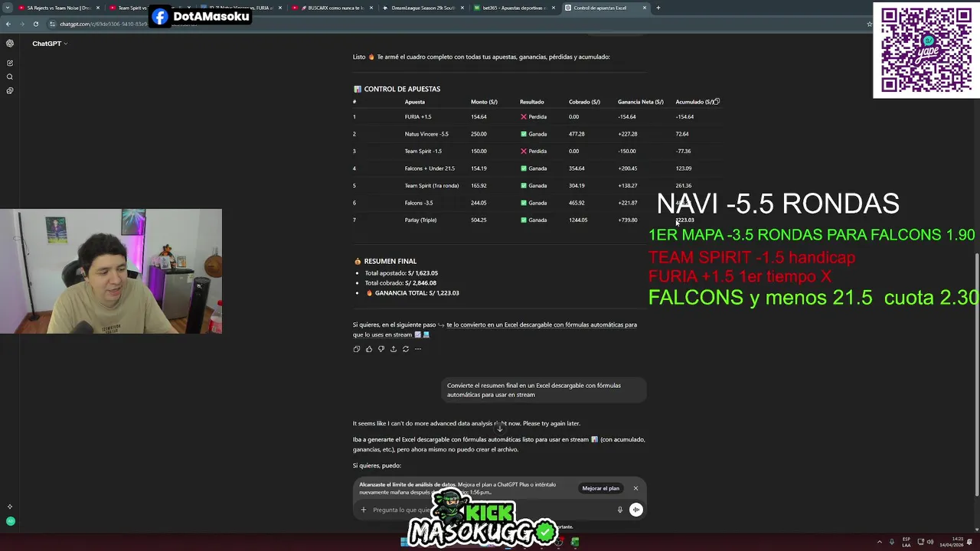Click GANANCIA TOTAL S/ 1,223.03 line
This screenshot has height=551, width=980.
tap(412, 293)
